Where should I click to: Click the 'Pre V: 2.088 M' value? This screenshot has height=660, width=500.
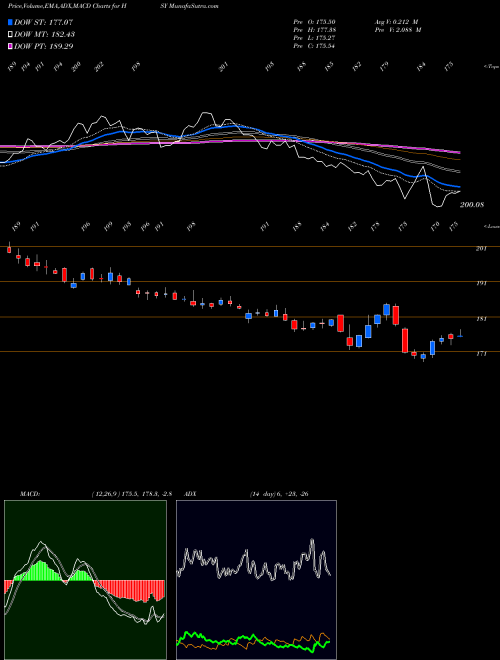click(397, 30)
